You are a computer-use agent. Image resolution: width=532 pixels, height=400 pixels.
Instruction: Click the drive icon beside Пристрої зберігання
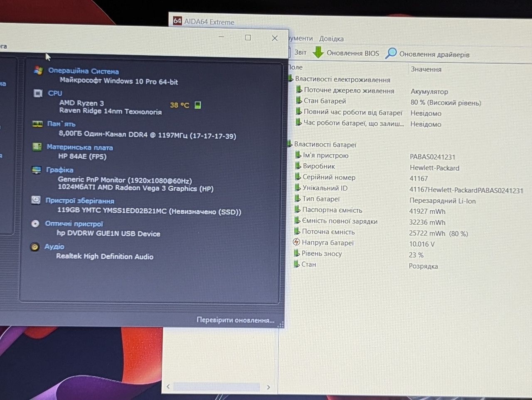pos(36,200)
